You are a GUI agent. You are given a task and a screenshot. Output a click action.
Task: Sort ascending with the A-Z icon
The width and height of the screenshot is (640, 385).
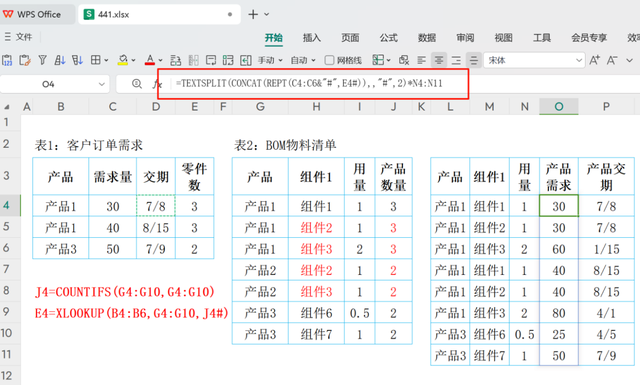[x=60, y=60]
